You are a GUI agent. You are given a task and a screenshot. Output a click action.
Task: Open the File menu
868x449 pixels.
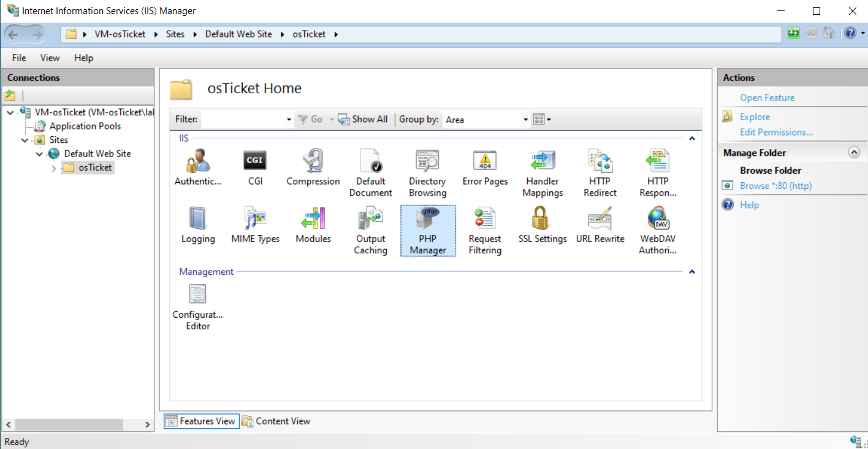[19, 58]
